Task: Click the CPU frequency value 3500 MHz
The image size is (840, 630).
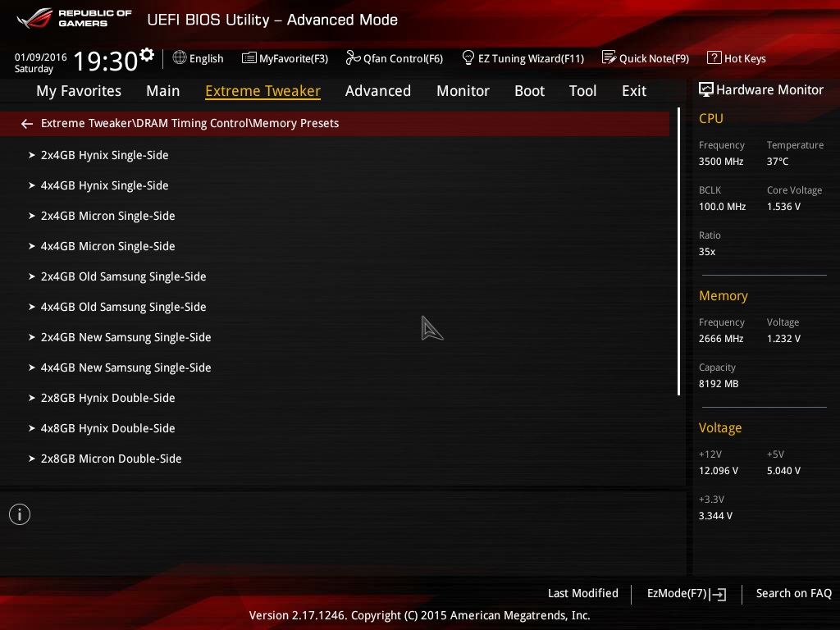Action: (x=721, y=162)
